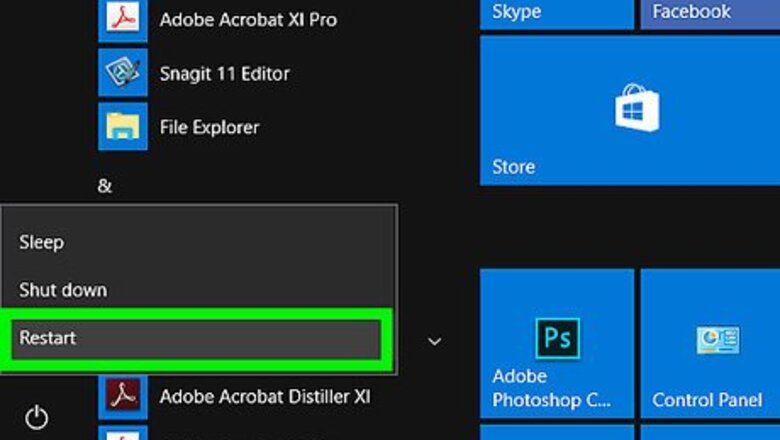
Task: Click the File Explorer folder icon
Action: coord(123,127)
